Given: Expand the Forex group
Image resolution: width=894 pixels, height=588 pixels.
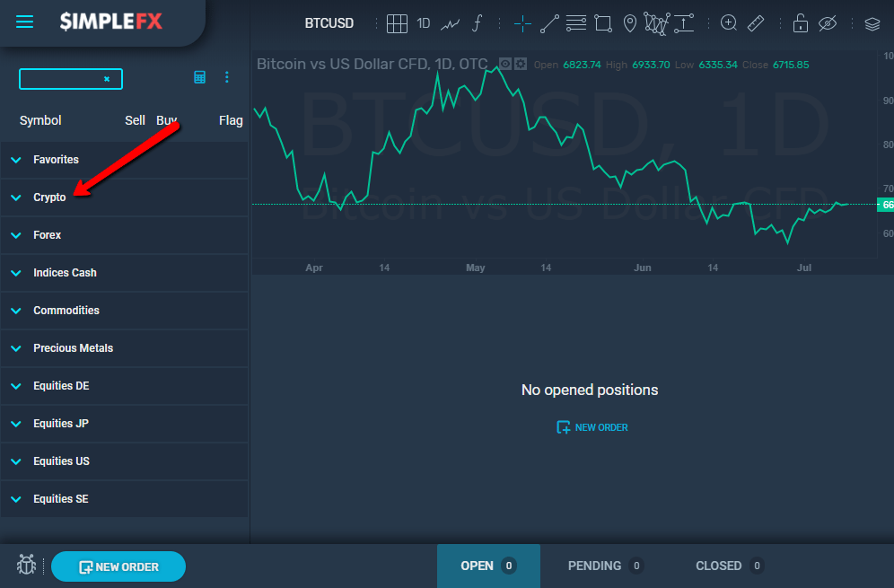Looking at the screenshot, I should click(x=124, y=235).
